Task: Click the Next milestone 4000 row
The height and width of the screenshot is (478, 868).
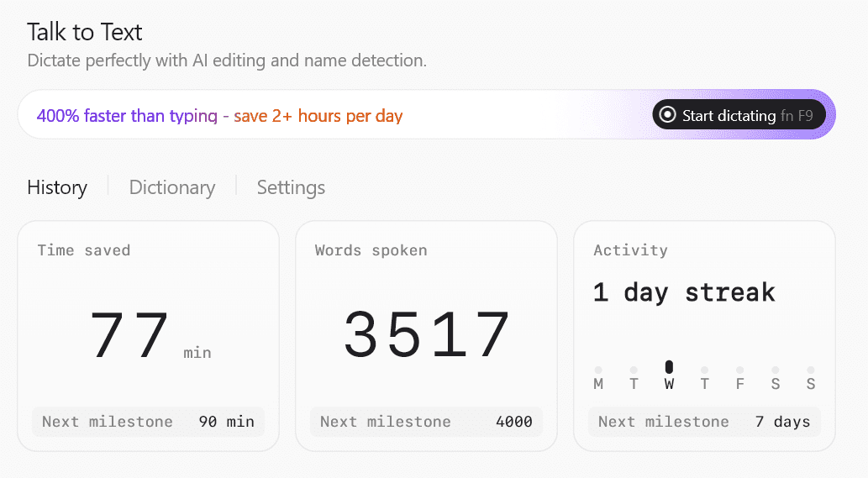Action: (426, 422)
